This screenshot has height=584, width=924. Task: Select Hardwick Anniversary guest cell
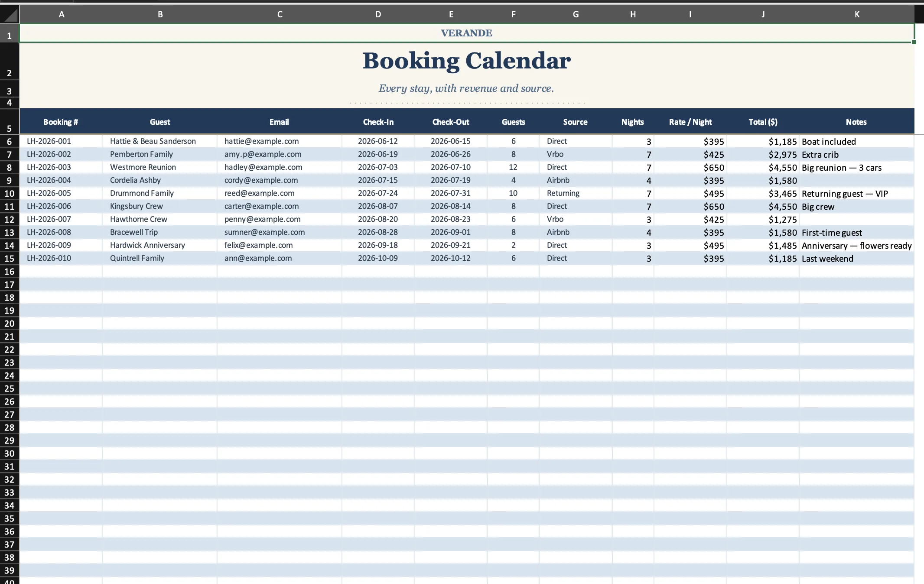click(160, 245)
